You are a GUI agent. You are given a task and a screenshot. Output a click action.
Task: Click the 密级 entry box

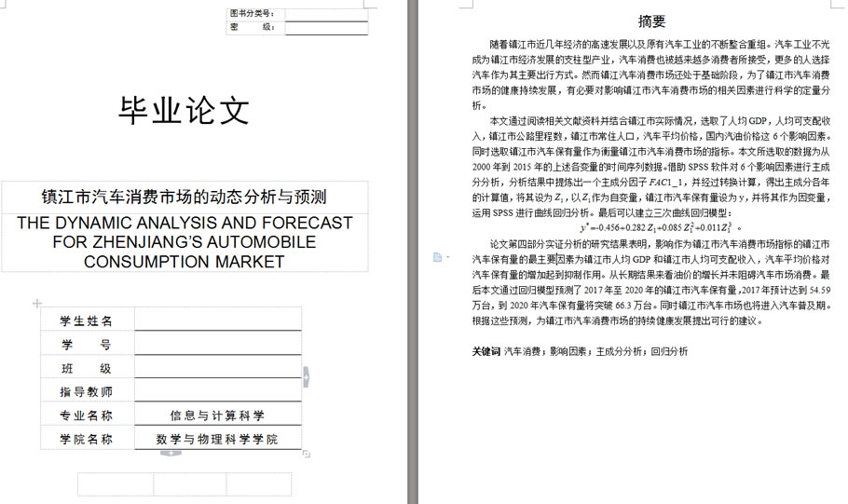(326, 27)
